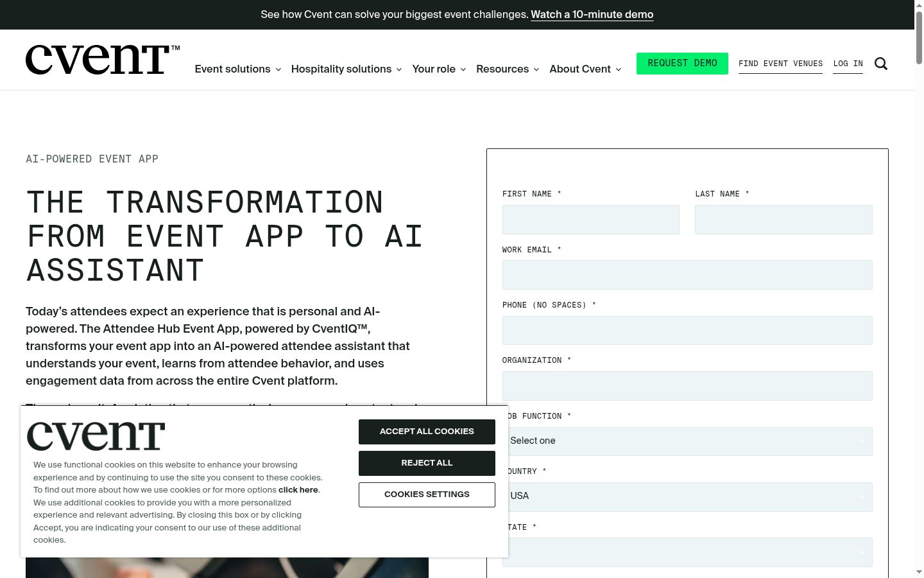Open the Country dropdown showing USA
Viewport: 924px width, 578px height.
point(690,497)
